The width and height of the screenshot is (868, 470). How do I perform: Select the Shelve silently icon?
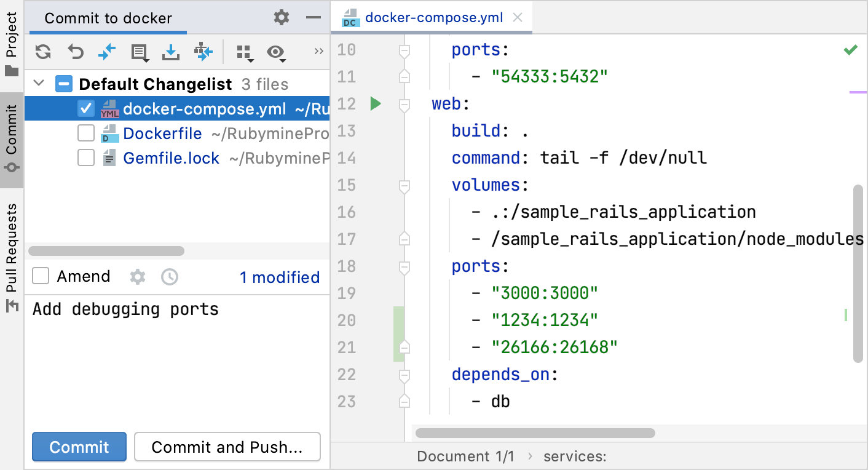(106, 52)
